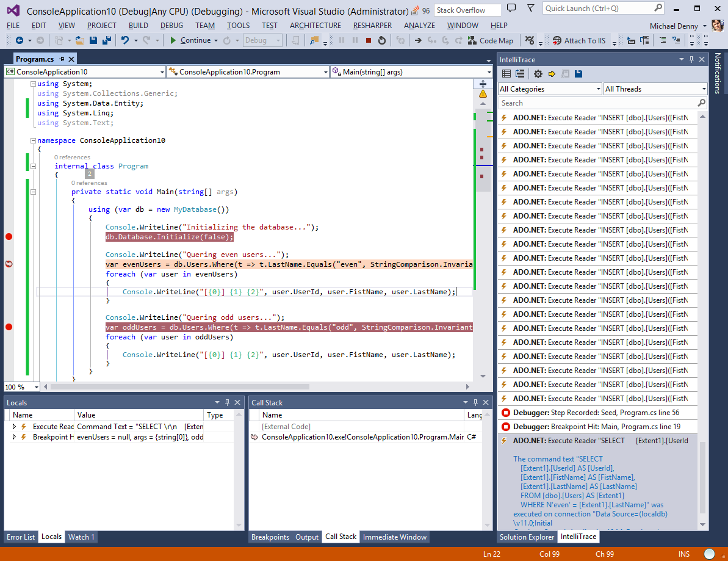Click the Code Map button
This screenshot has width=728, height=561.
pos(490,40)
